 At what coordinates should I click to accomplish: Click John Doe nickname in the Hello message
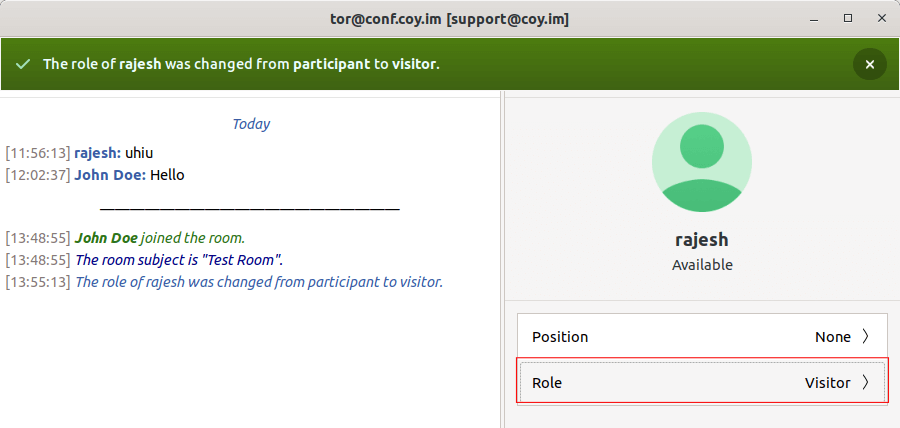pyautogui.click(x=110, y=175)
